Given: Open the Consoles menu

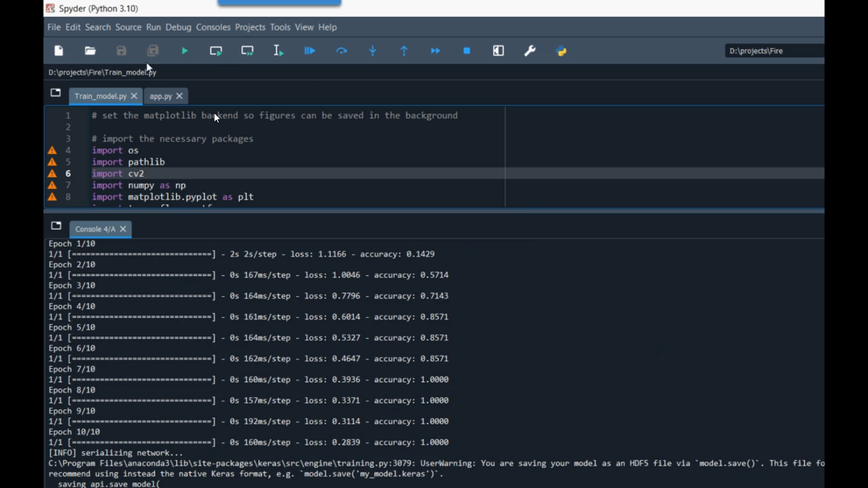Looking at the screenshot, I should point(213,27).
